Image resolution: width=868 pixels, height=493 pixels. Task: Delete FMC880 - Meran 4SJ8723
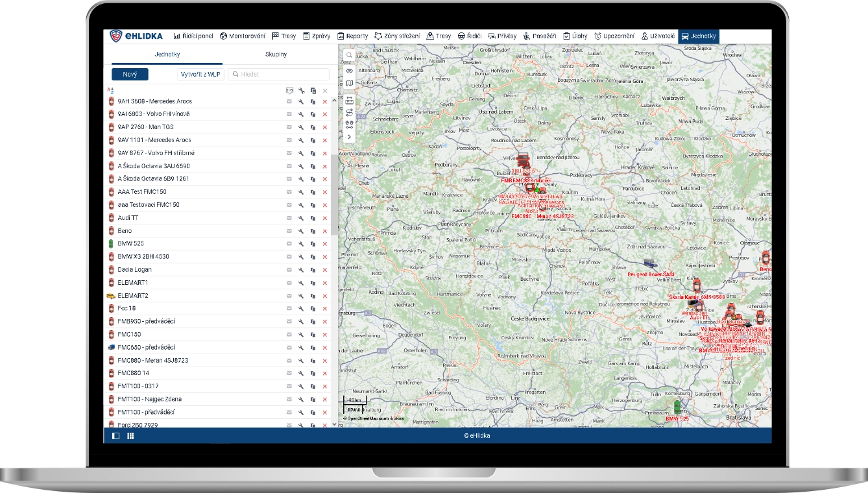tap(324, 361)
